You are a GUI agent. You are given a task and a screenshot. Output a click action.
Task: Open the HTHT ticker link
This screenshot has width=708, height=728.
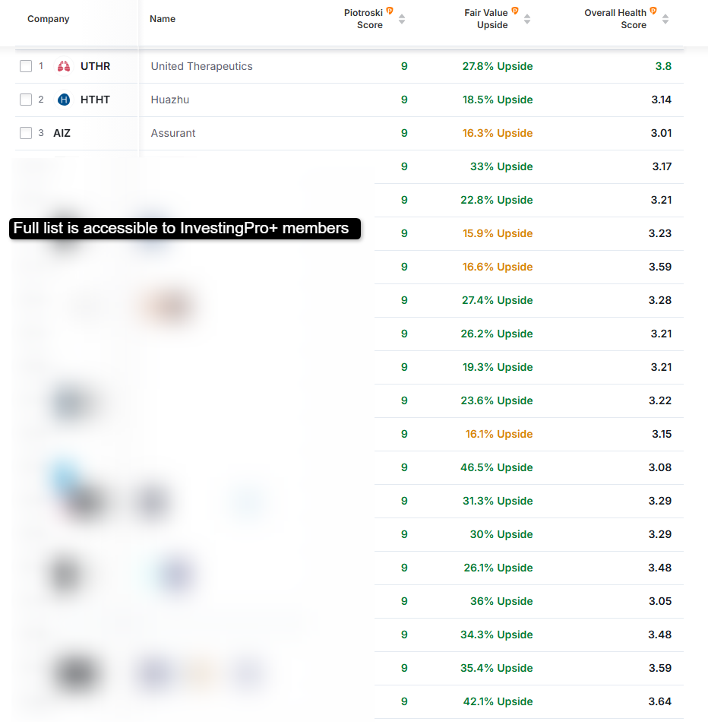point(95,100)
